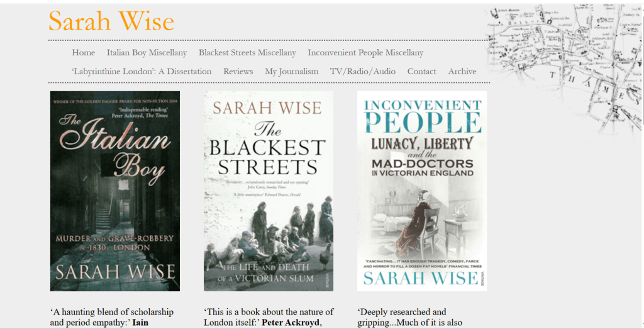Click the 'A haunting blend of scholarship' quote

click(111, 312)
